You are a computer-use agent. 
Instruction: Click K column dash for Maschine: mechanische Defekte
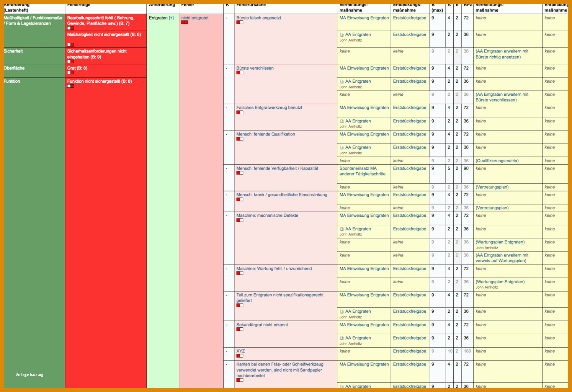click(x=227, y=216)
